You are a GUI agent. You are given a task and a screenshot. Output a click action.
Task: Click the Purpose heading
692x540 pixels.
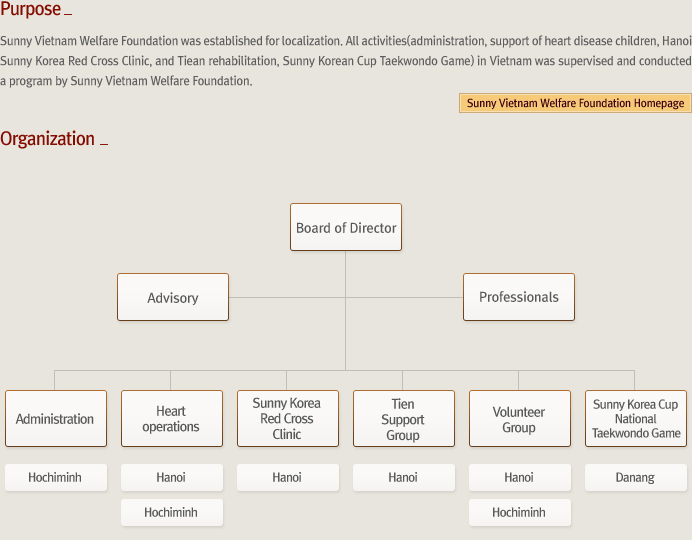click(x=30, y=9)
